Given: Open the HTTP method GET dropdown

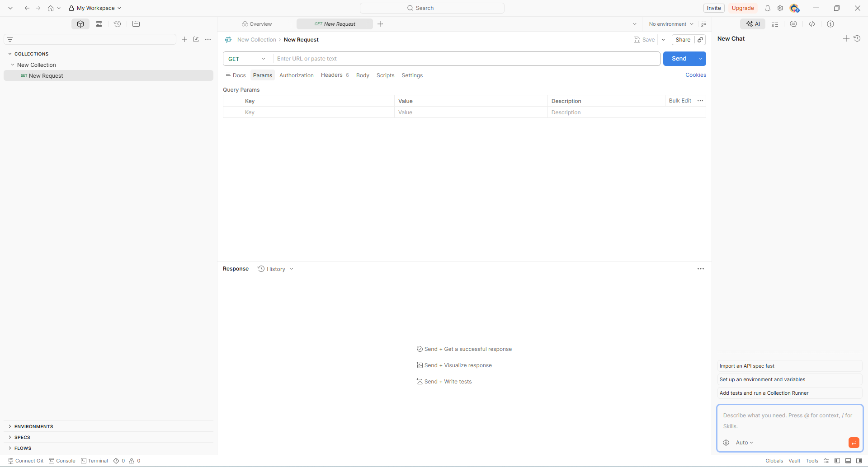Looking at the screenshot, I should tap(248, 59).
